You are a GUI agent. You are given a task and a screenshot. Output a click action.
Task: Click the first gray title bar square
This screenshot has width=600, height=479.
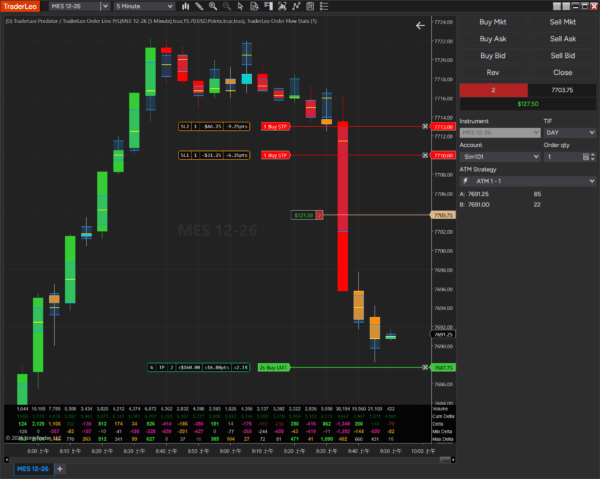click(x=557, y=6)
